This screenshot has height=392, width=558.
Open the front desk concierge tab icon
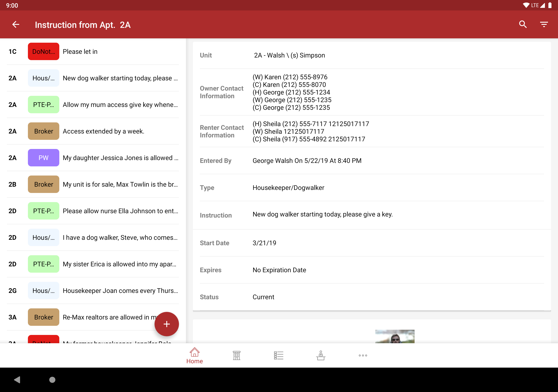(x=321, y=355)
